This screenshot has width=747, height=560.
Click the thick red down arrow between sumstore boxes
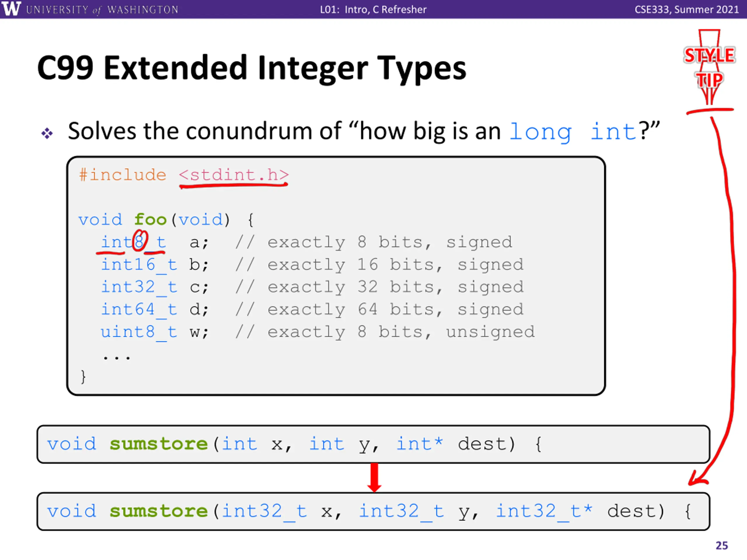[x=374, y=477]
